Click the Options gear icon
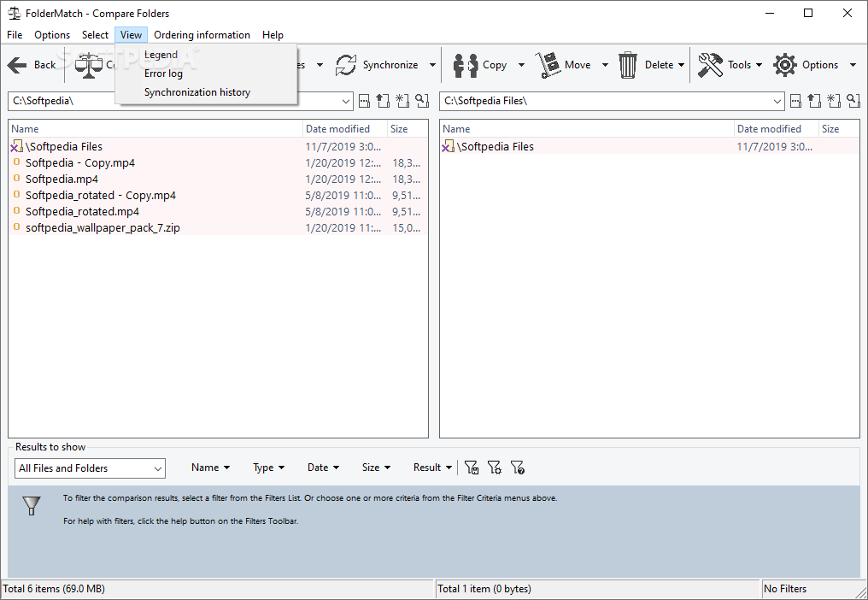Viewport: 868px width, 600px height. 785,65
